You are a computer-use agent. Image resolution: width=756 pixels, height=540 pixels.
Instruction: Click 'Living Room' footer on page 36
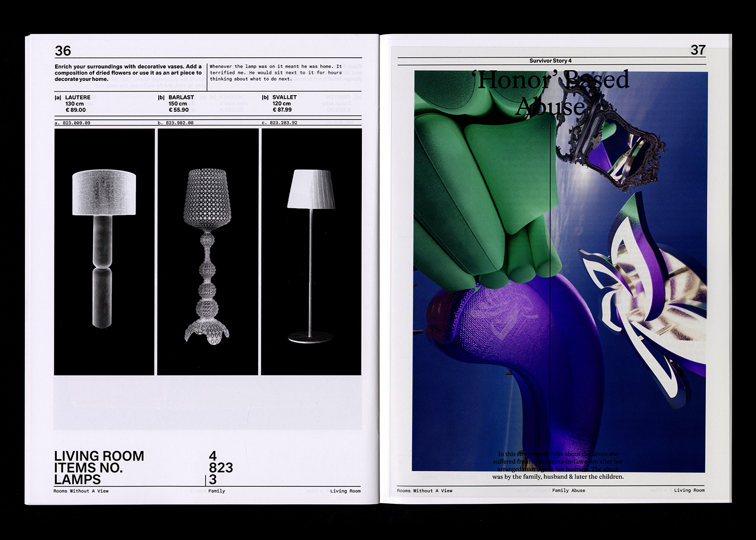pyautogui.click(x=346, y=491)
